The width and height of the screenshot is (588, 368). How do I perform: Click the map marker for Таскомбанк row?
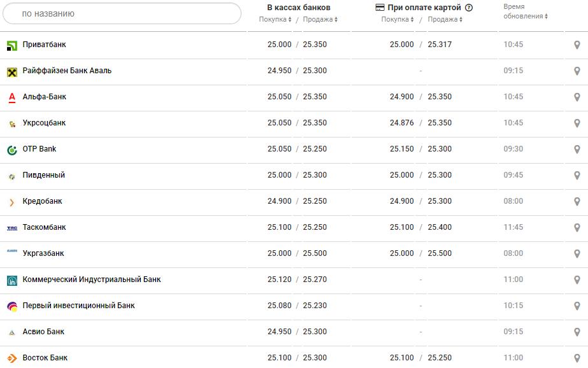coord(577,228)
